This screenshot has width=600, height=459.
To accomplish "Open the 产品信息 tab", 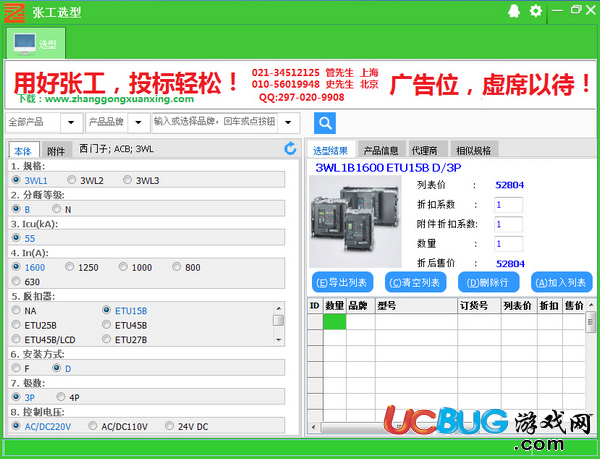I will 380,150.
